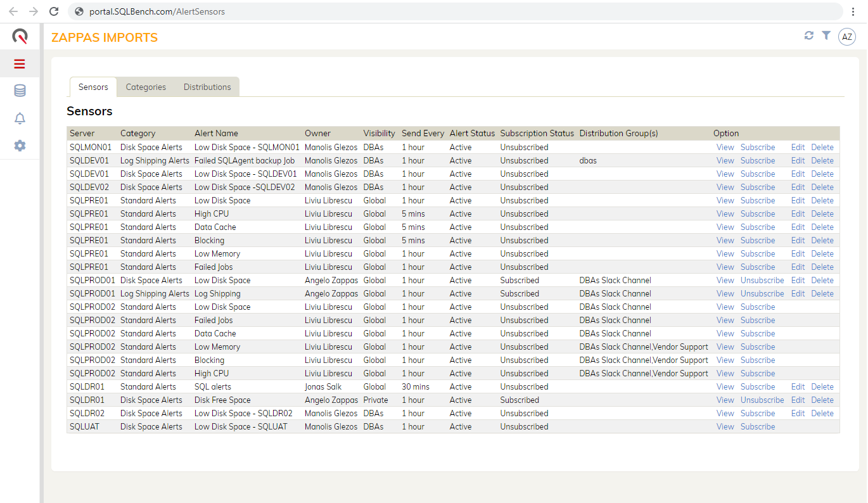Open alerts via the bell icon

19,118
